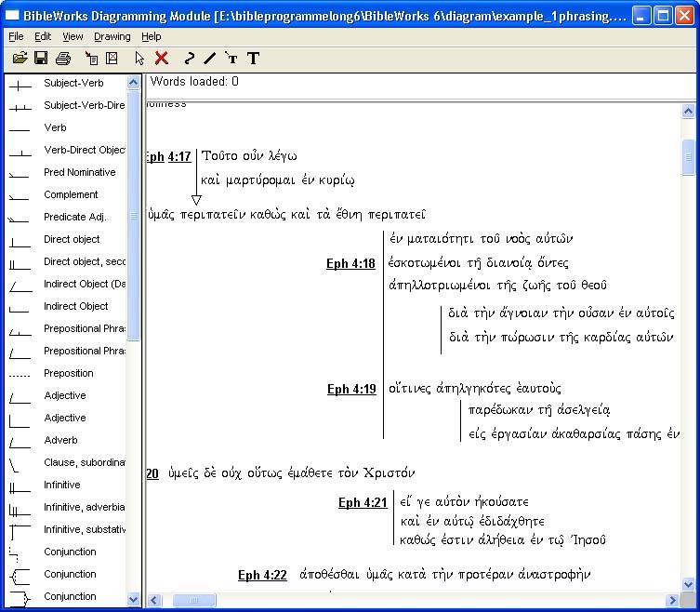Select the first Conjunction list entry
Viewport: 700px width, 612px height.
tap(70, 552)
